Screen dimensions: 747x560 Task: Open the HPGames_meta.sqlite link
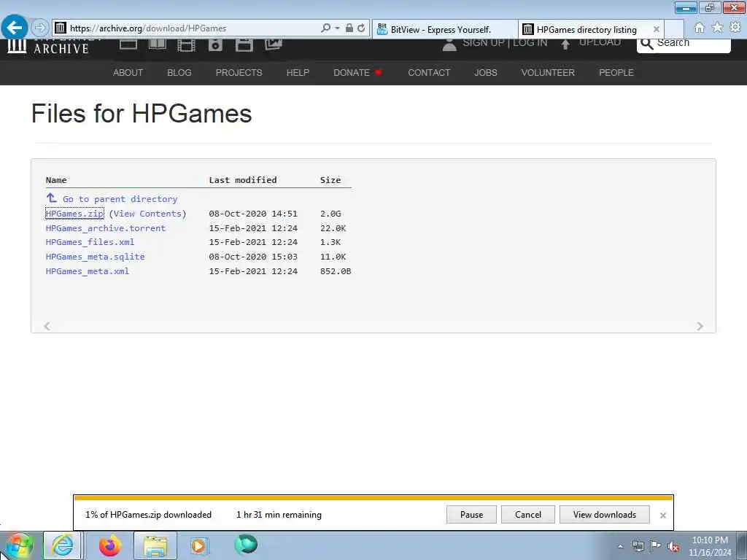click(96, 257)
